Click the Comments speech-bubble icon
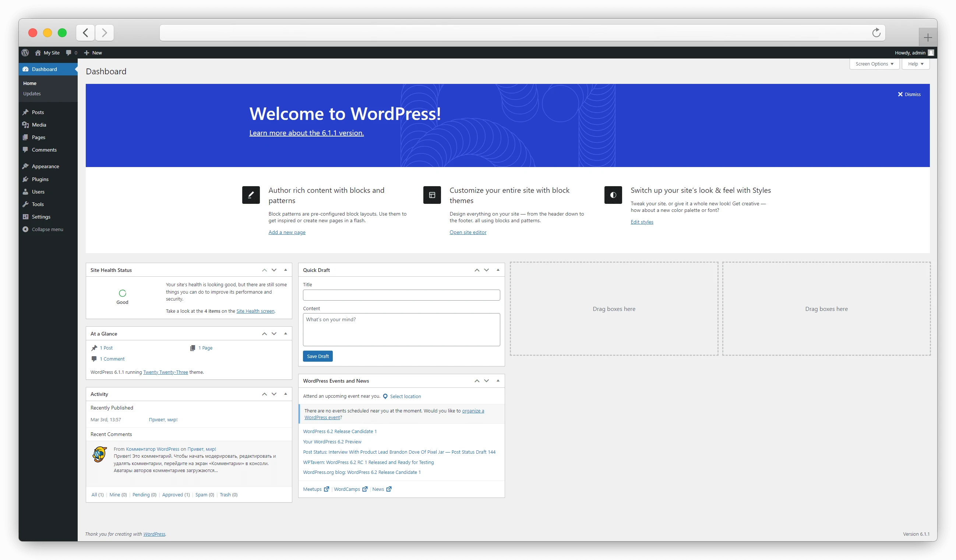Viewport: 956px width, 560px height. tap(26, 150)
